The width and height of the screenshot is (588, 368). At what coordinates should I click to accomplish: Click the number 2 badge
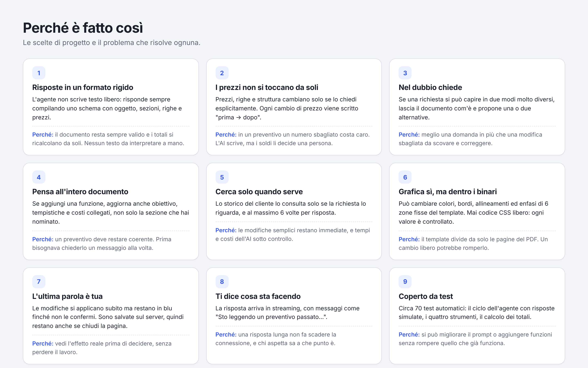(222, 73)
